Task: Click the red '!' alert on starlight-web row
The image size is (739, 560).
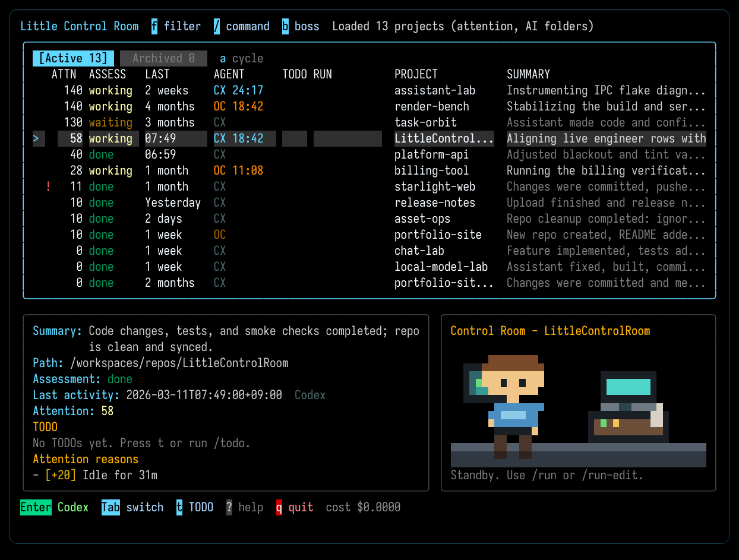Action: click(x=48, y=186)
